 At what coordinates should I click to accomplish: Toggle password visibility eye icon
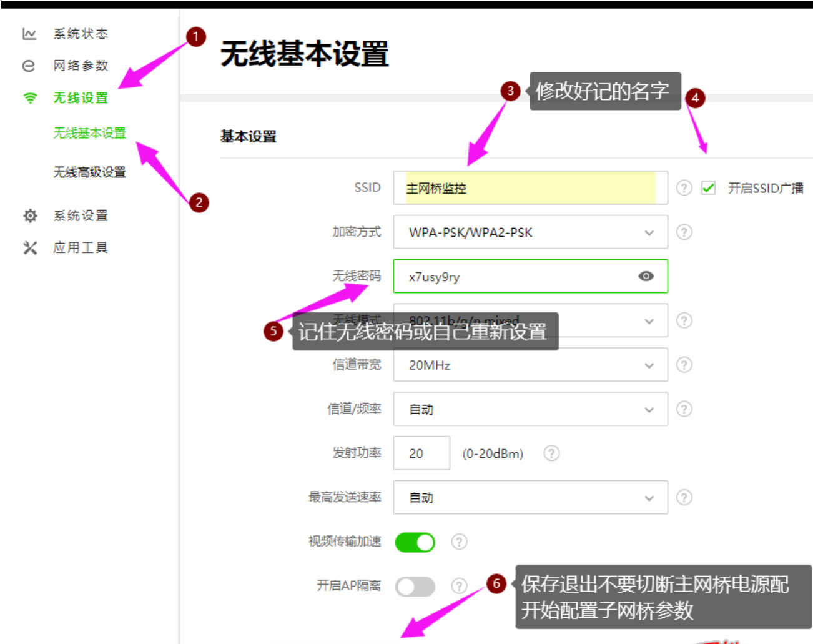pyautogui.click(x=646, y=276)
